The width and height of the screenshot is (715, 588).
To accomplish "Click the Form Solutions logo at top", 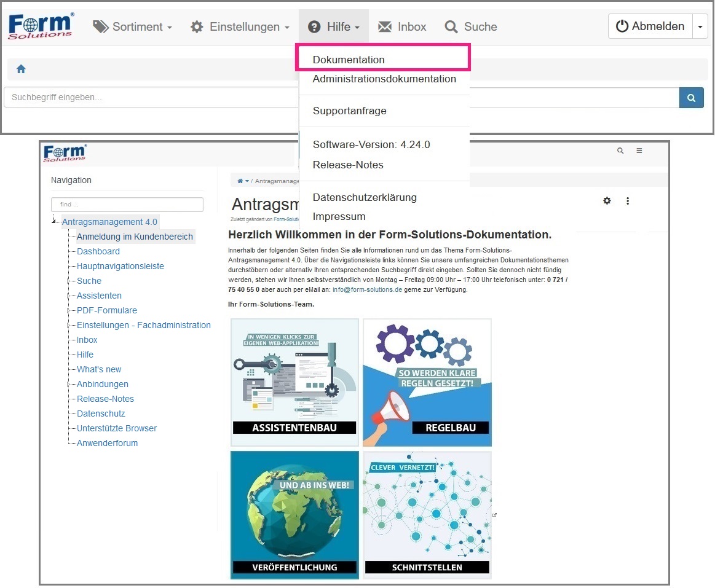I will tap(41, 26).
